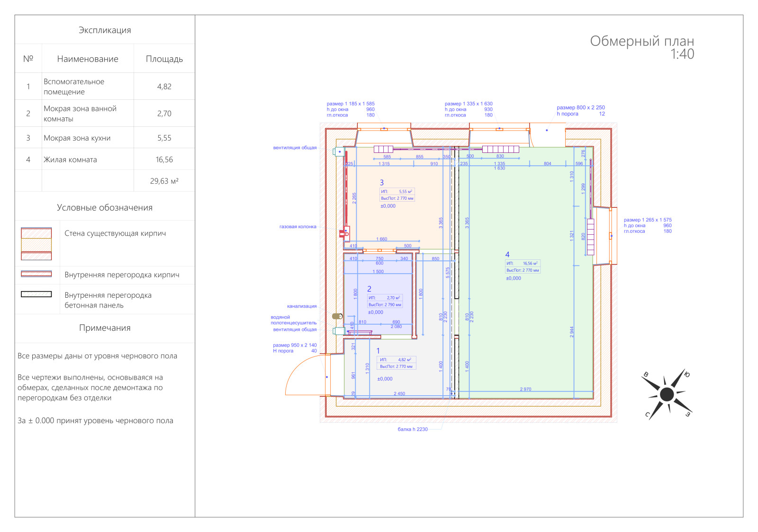Select the ventilation shaft symbol beside the bathroom
Viewport: 758px width, 532px height.
point(338,331)
